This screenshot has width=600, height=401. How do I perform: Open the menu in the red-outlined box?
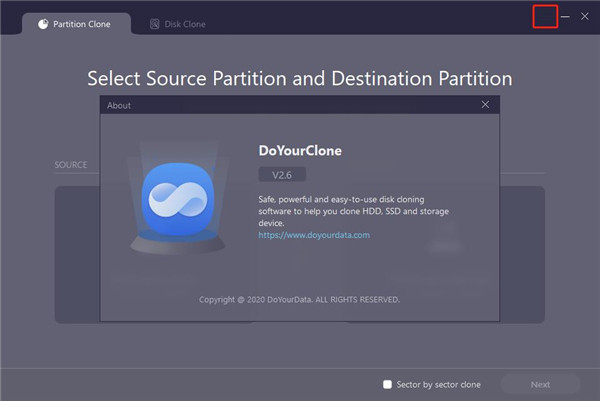(x=545, y=17)
